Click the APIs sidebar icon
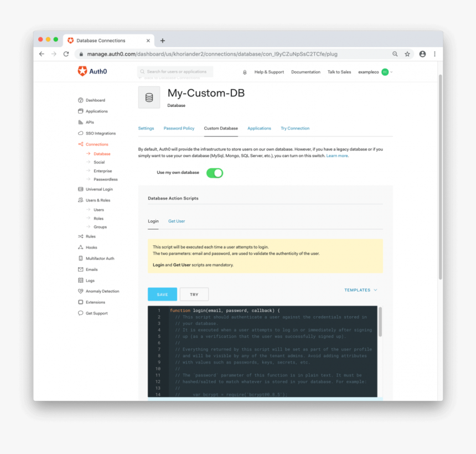This screenshot has width=476, height=454. [x=80, y=122]
